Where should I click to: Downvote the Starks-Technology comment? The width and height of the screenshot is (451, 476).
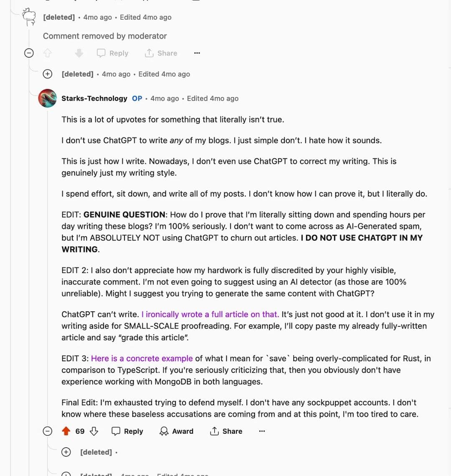tap(94, 431)
